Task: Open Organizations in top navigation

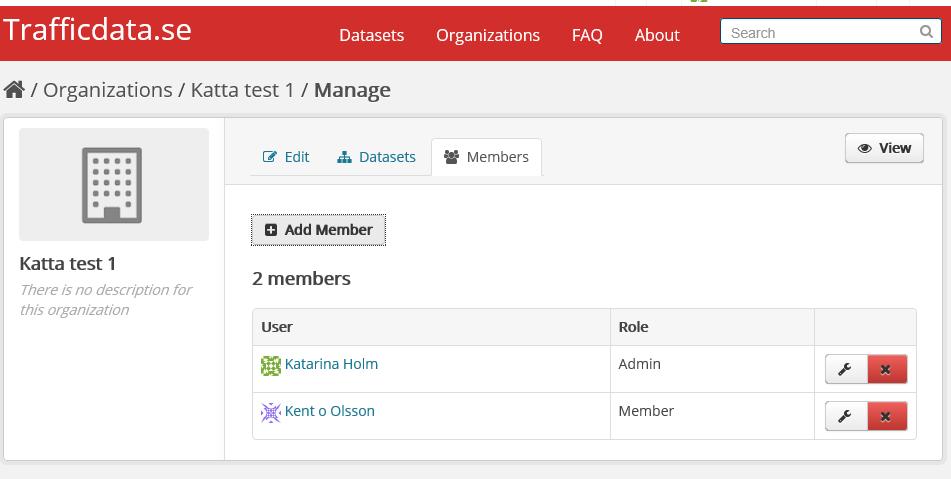Action: pos(488,35)
